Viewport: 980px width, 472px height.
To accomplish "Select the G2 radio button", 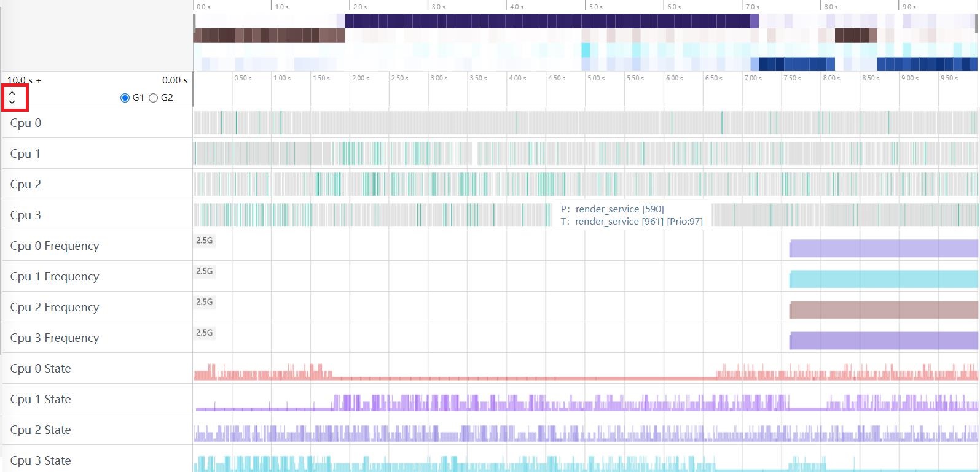I will coord(154,98).
